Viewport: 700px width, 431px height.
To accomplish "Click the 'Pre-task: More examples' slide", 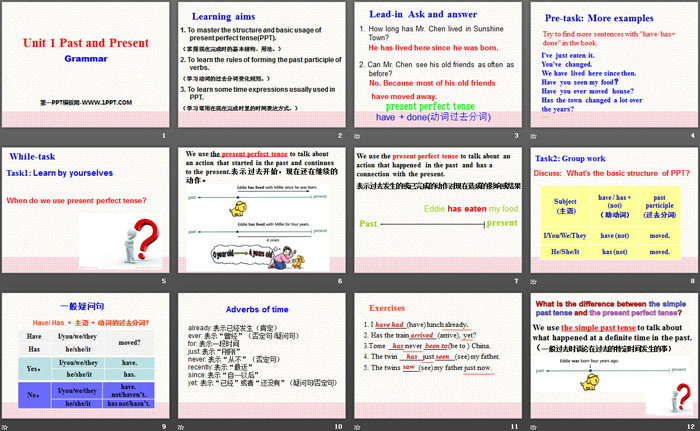I will click(612, 70).
